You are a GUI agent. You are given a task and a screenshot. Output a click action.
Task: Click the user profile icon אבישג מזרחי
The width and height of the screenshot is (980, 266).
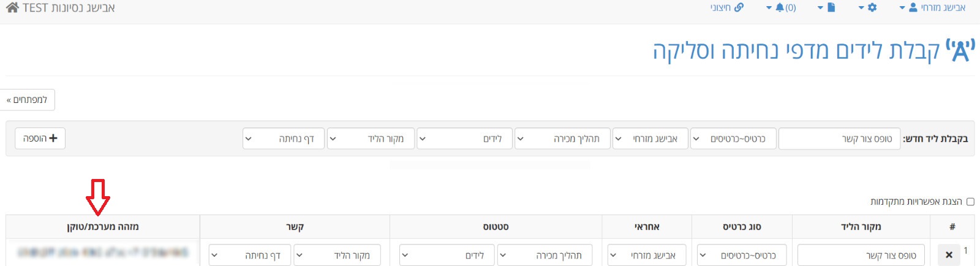click(x=913, y=7)
